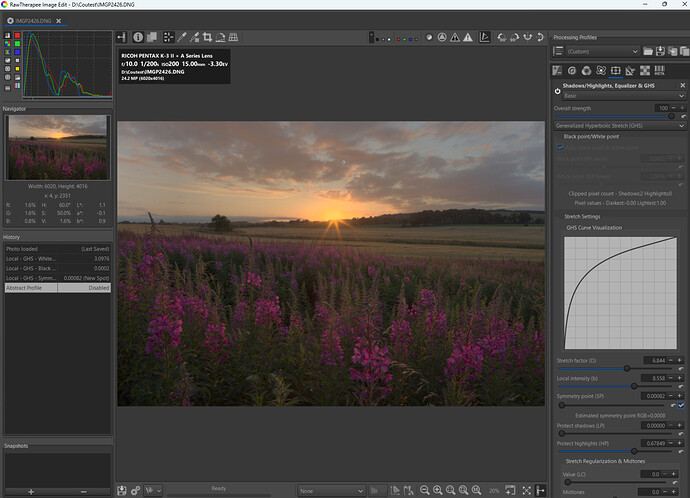Add a new snapshot with plus button
The height and width of the screenshot is (498, 690).
point(31,491)
